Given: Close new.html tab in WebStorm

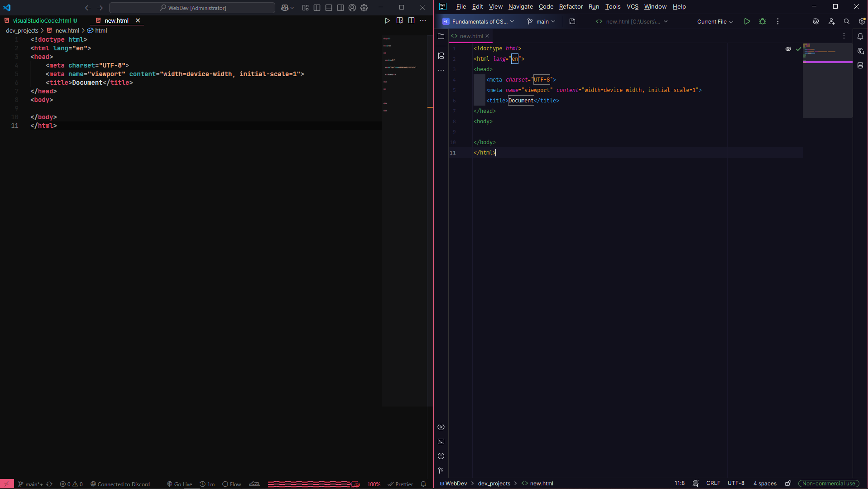Looking at the screenshot, I should coord(487,36).
